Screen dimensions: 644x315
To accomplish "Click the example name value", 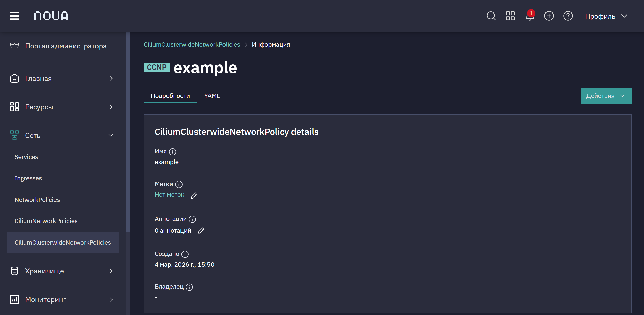I will tap(167, 162).
